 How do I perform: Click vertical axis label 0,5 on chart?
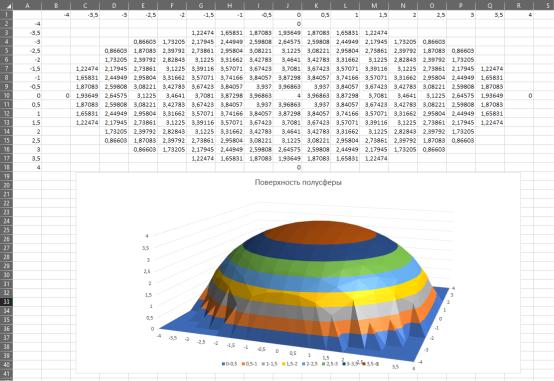coord(149,317)
